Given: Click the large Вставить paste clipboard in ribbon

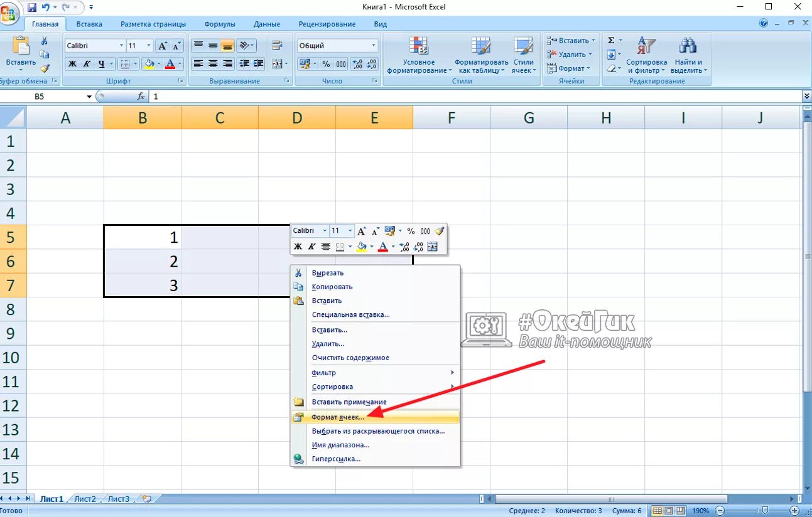Looking at the screenshot, I should (x=21, y=46).
